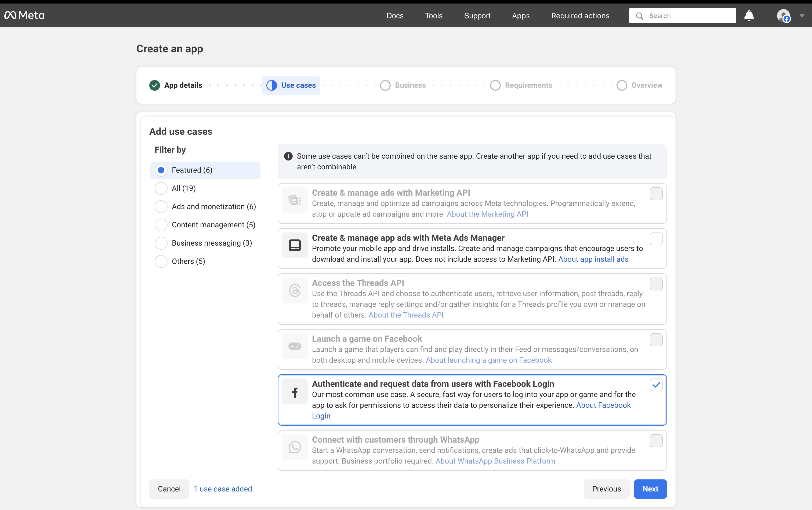Click the game controller icon

[x=294, y=347]
